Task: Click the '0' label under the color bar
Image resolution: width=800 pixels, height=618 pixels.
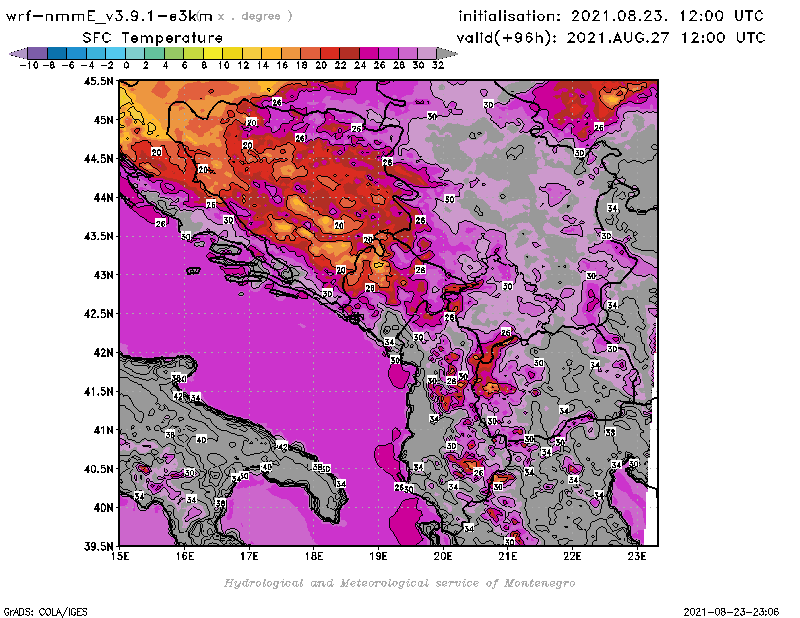Action: click(126, 65)
